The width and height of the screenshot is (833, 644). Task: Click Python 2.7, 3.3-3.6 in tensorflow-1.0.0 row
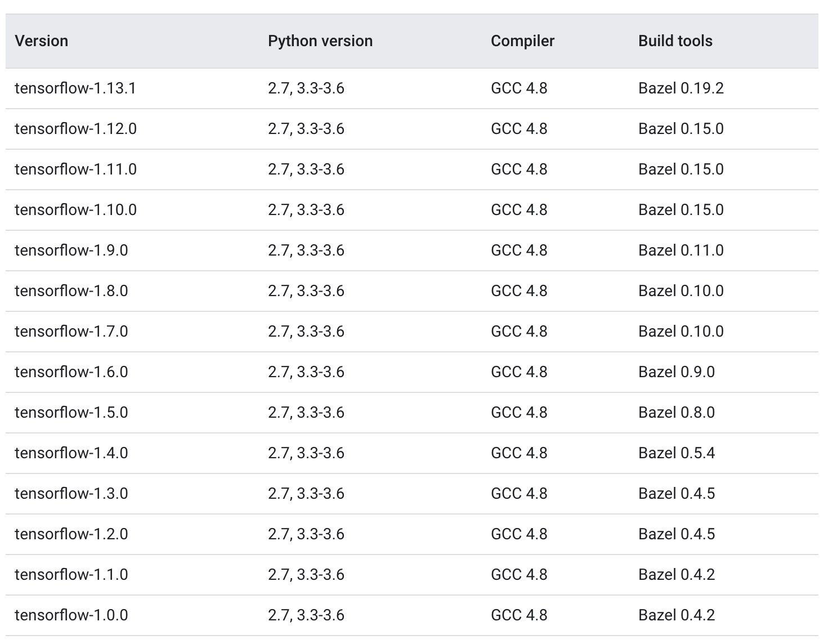click(306, 615)
